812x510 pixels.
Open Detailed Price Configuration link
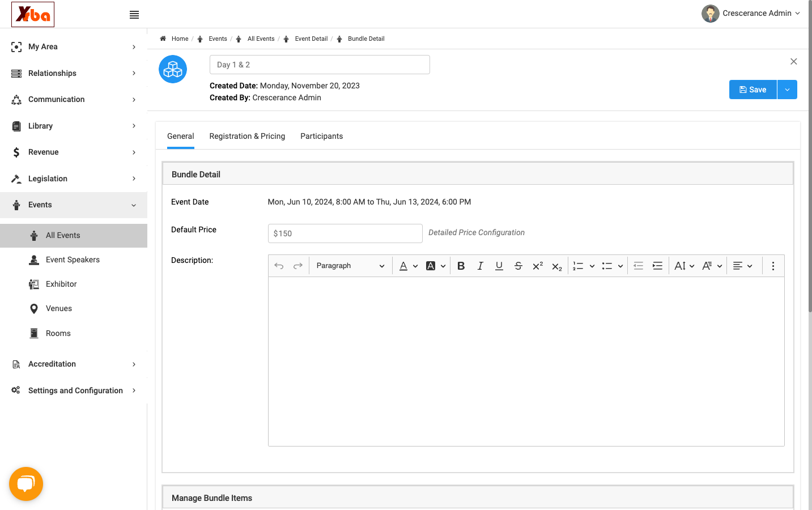pyautogui.click(x=477, y=232)
